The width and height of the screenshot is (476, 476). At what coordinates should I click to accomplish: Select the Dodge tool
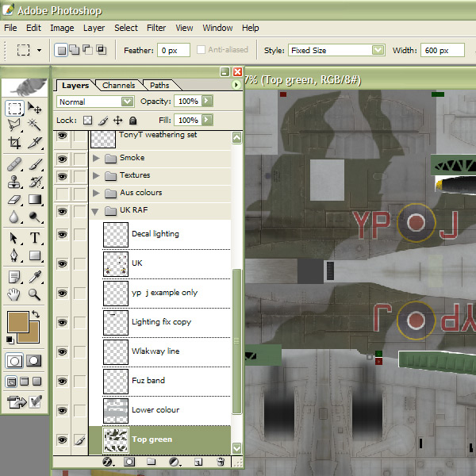[x=34, y=217]
